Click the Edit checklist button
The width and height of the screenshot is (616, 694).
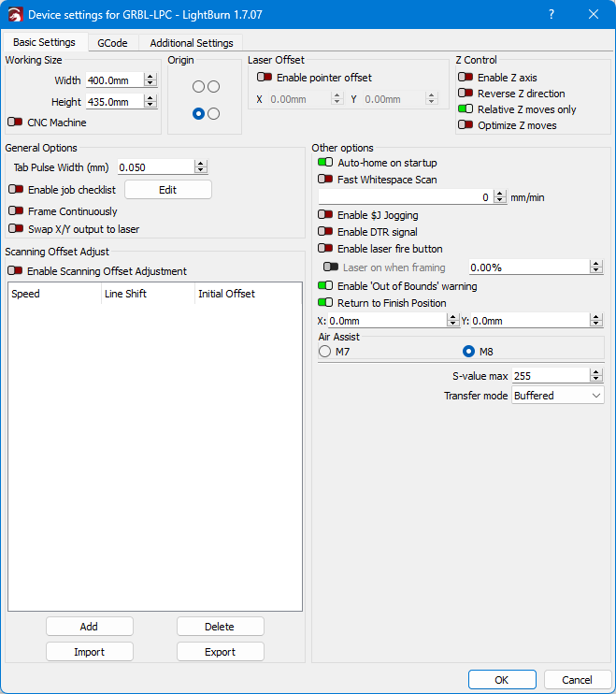[168, 190]
